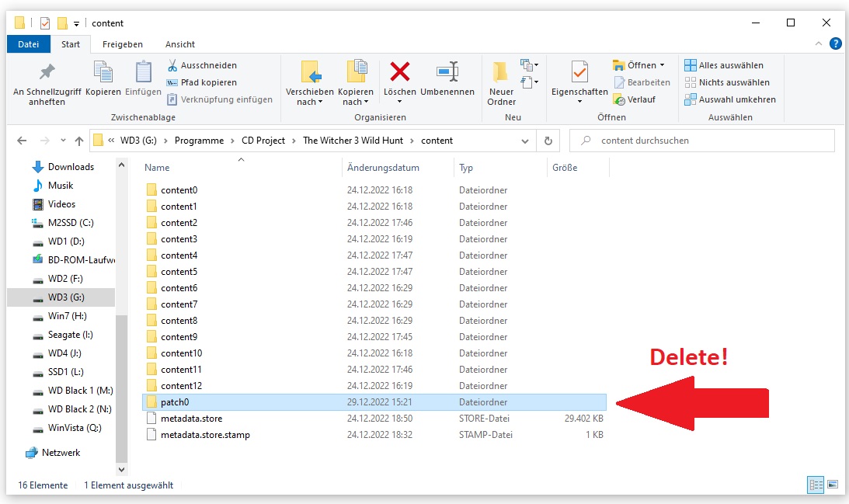Switch to the Ansicht ribbon tab
Screen dimensions: 849x504
point(180,44)
